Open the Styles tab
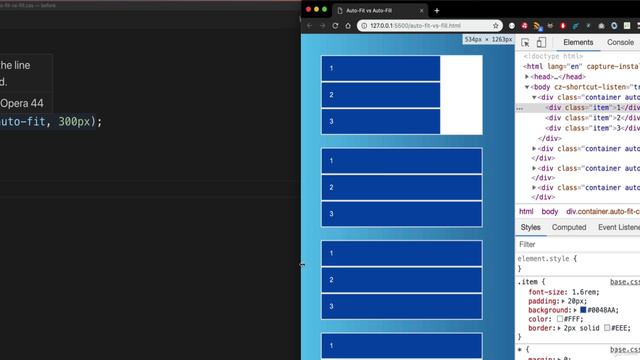This screenshot has height=360, width=640. (531, 227)
